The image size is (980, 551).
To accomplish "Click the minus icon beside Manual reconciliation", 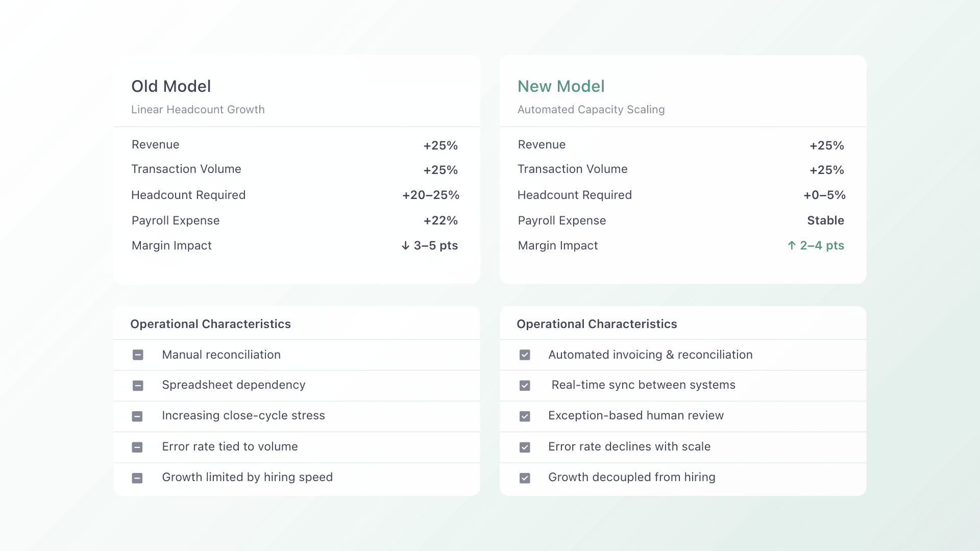I will [138, 355].
